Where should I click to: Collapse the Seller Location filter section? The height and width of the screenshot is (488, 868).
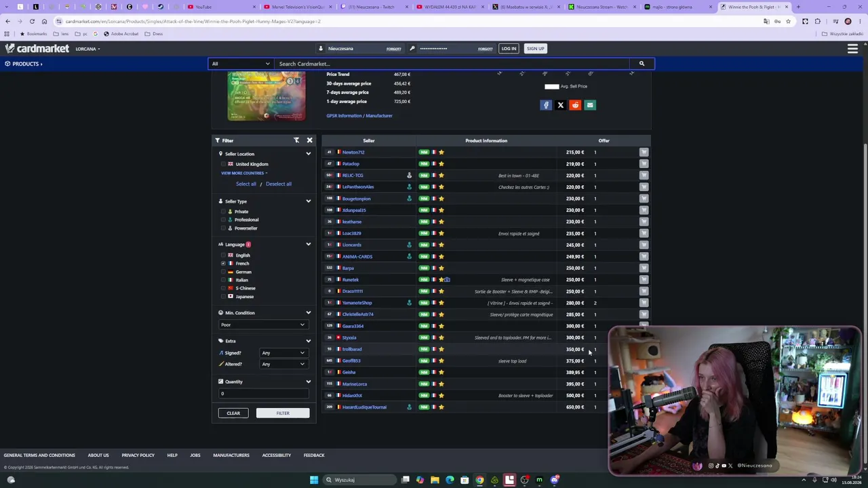(308, 154)
